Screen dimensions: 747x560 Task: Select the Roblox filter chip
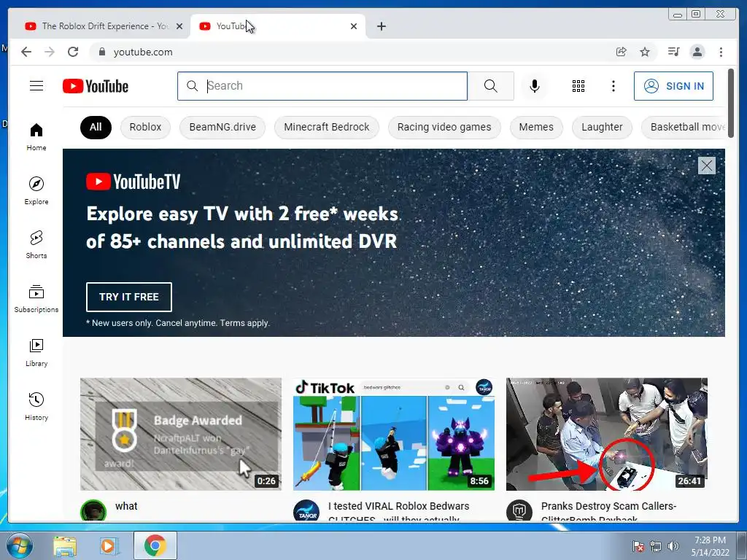point(145,127)
